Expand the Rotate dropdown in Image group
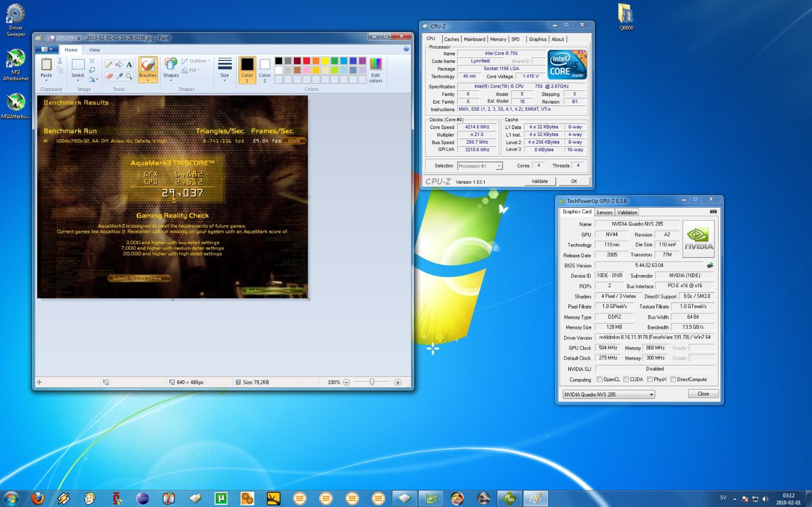 [93, 79]
